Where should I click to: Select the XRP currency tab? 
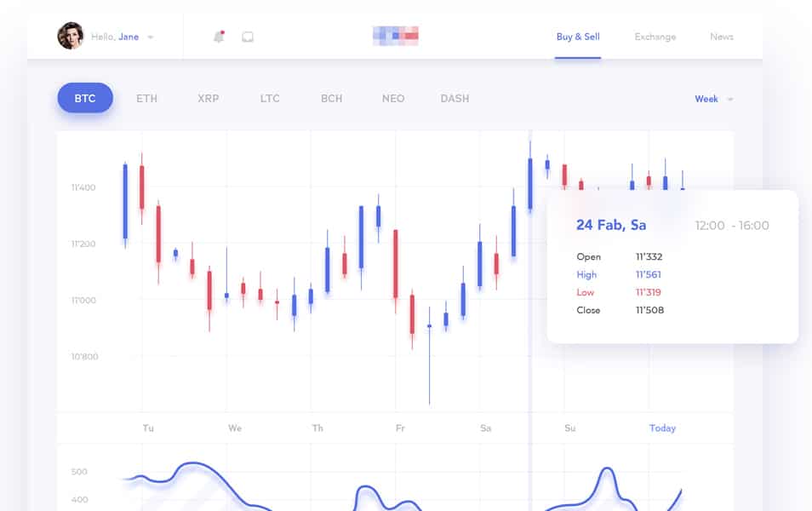pyautogui.click(x=208, y=98)
